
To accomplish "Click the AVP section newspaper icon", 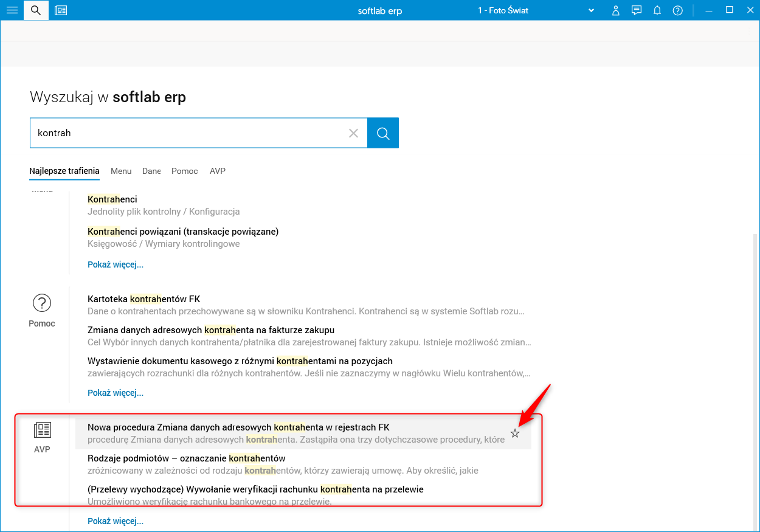I will pos(42,430).
